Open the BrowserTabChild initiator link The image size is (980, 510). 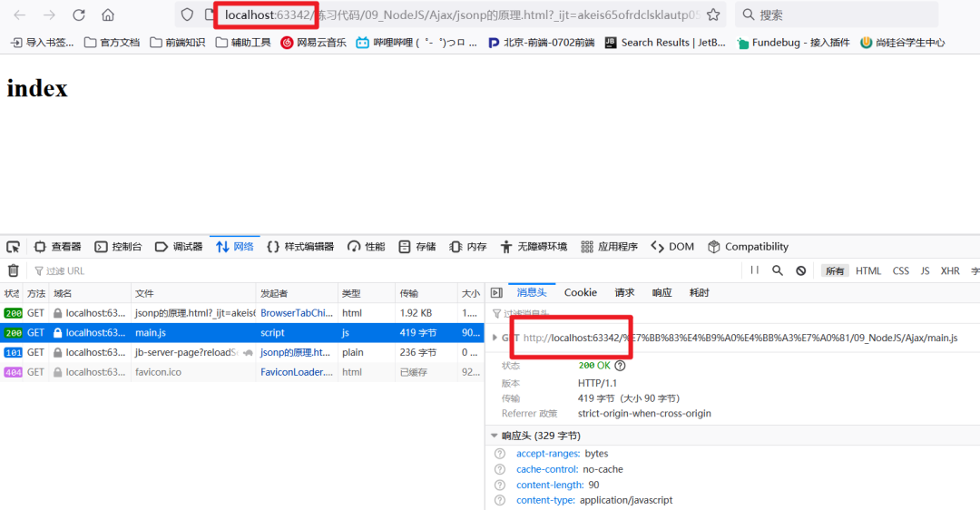coord(297,313)
